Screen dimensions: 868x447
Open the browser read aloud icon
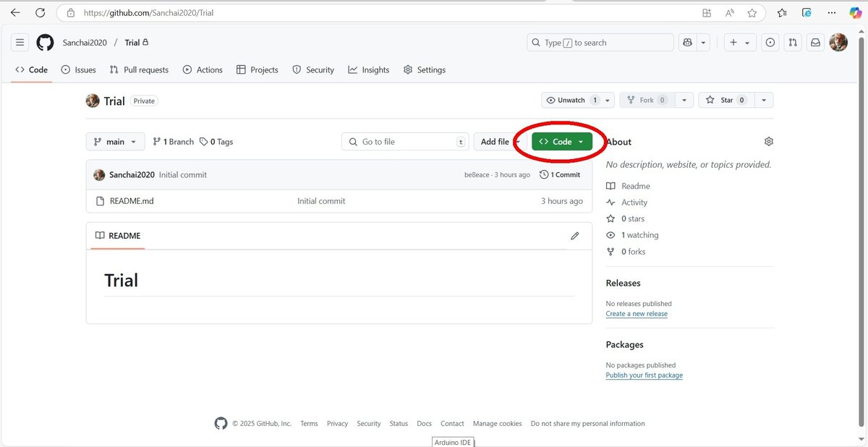tap(730, 12)
